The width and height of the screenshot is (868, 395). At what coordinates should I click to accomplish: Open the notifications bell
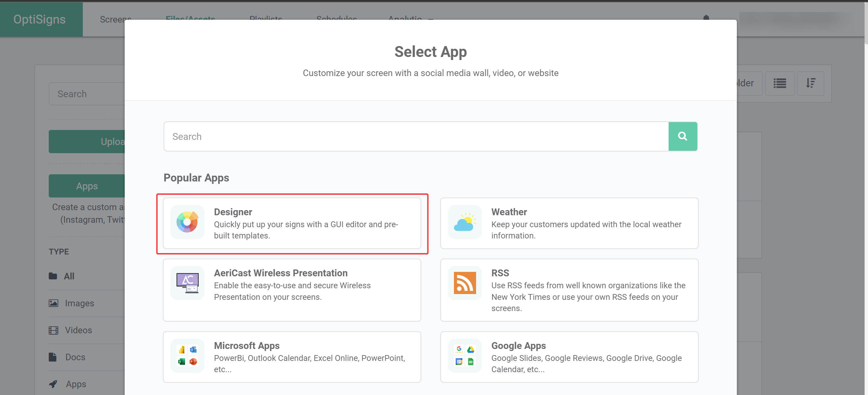pyautogui.click(x=706, y=18)
